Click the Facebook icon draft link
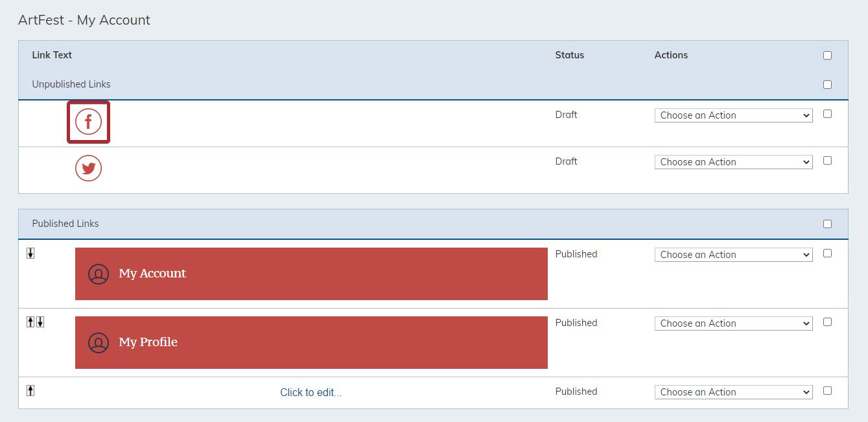Screen dimensions: 868x422 pos(88,122)
